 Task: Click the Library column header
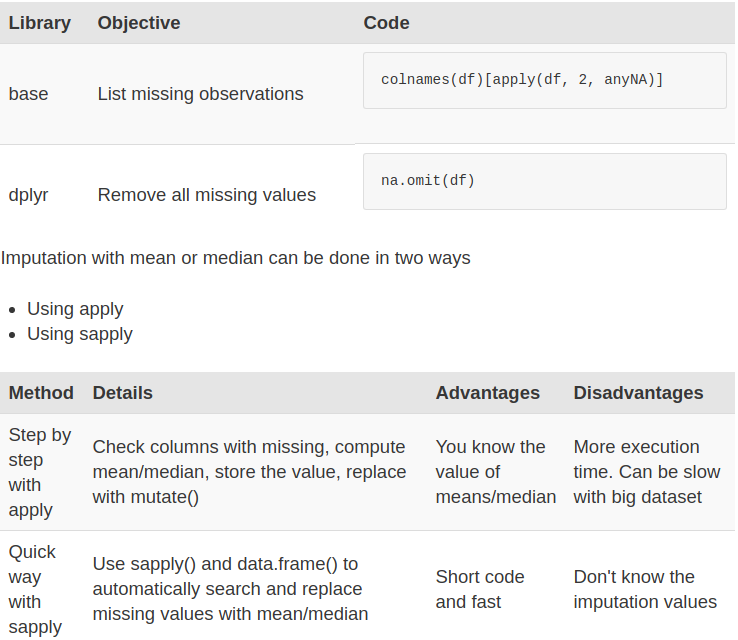pyautogui.click(x=40, y=23)
